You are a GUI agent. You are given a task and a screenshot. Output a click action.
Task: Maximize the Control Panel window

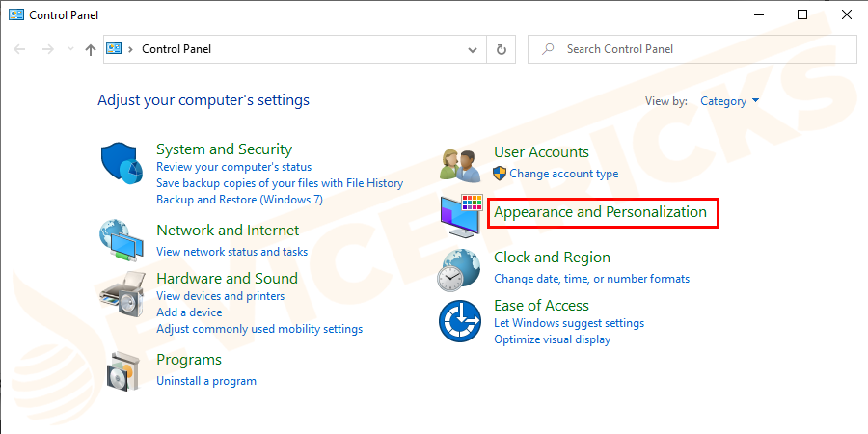tap(801, 14)
